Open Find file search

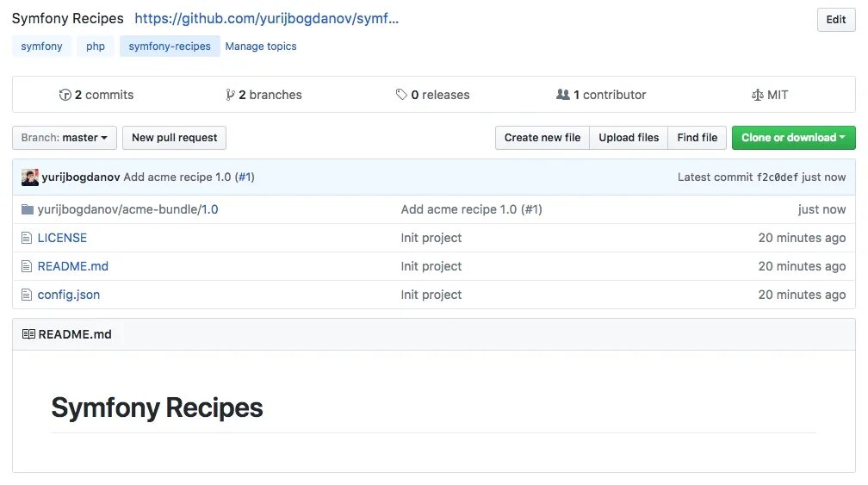click(x=697, y=138)
